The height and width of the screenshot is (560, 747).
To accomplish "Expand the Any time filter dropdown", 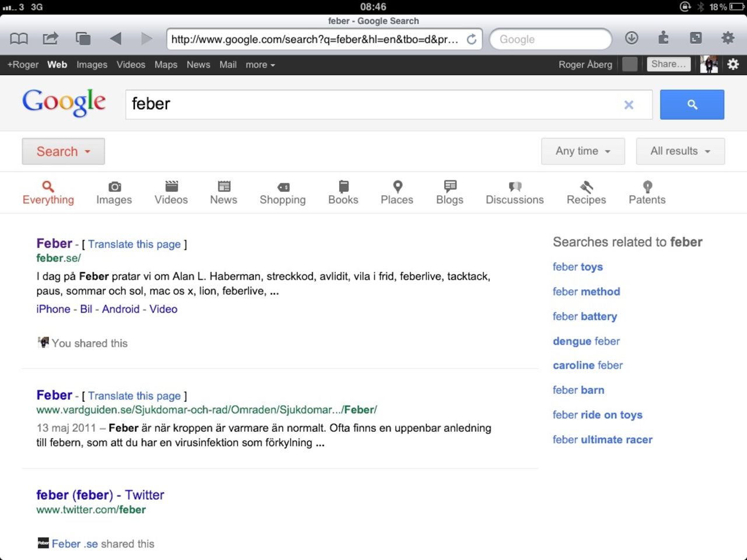I will click(x=582, y=151).
